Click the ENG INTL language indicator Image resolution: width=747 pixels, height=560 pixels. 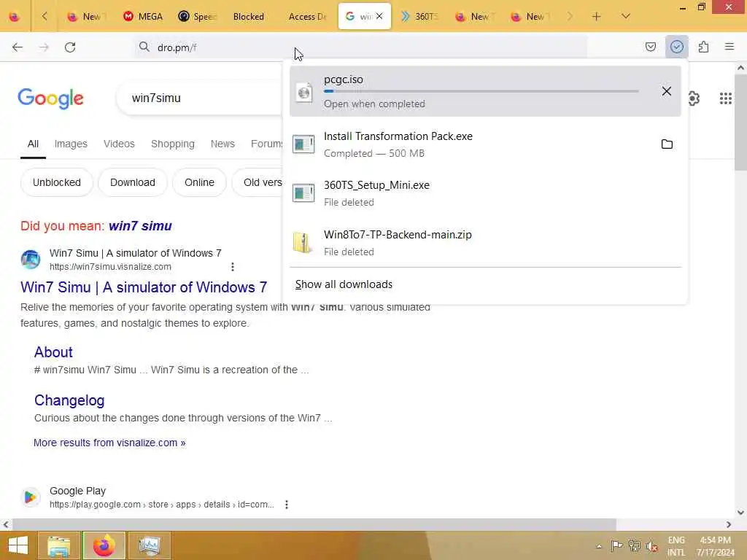(676, 546)
